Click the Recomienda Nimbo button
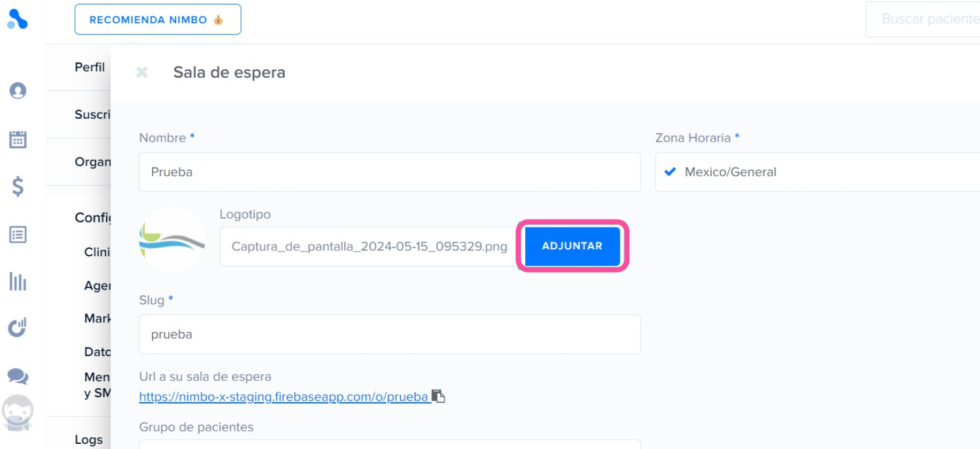This screenshot has height=449, width=980. tap(158, 19)
